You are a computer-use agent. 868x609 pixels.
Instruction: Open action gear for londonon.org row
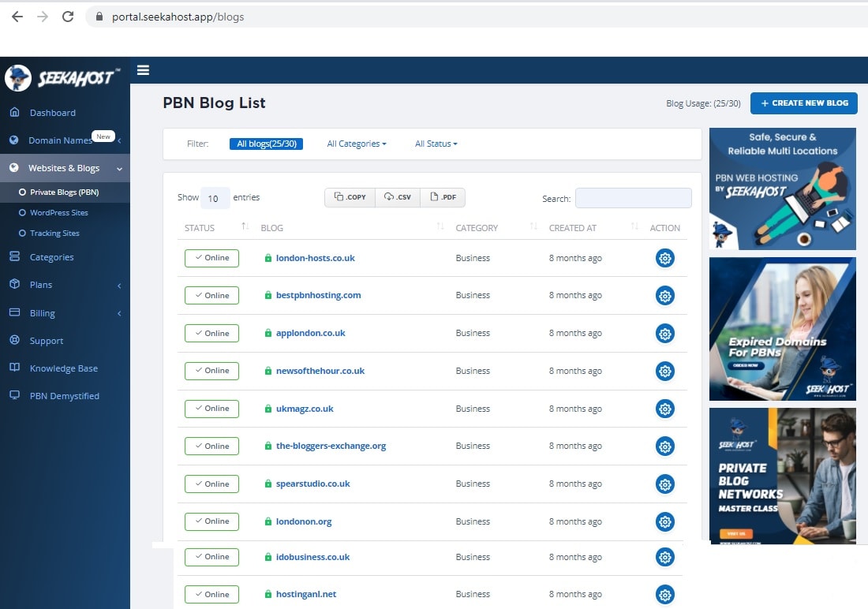click(664, 521)
